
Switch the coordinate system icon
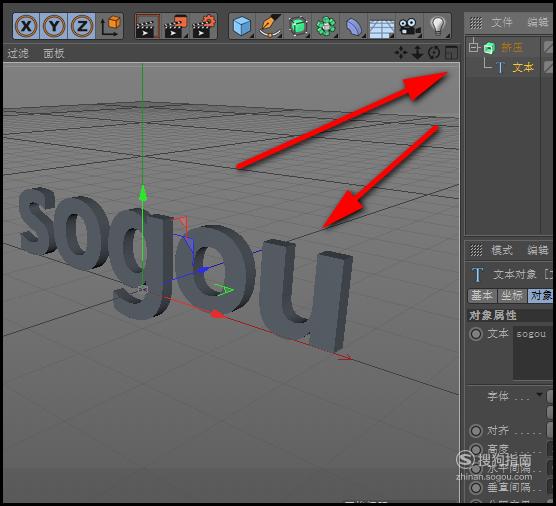tap(110, 26)
